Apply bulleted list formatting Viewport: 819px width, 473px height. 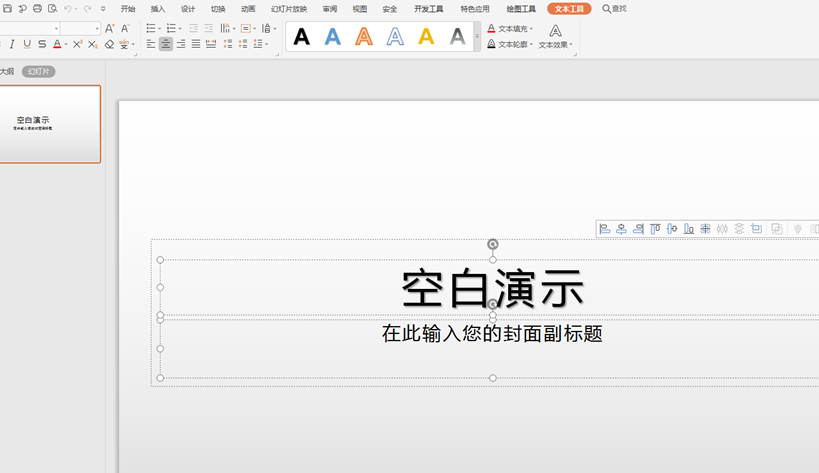click(x=151, y=28)
